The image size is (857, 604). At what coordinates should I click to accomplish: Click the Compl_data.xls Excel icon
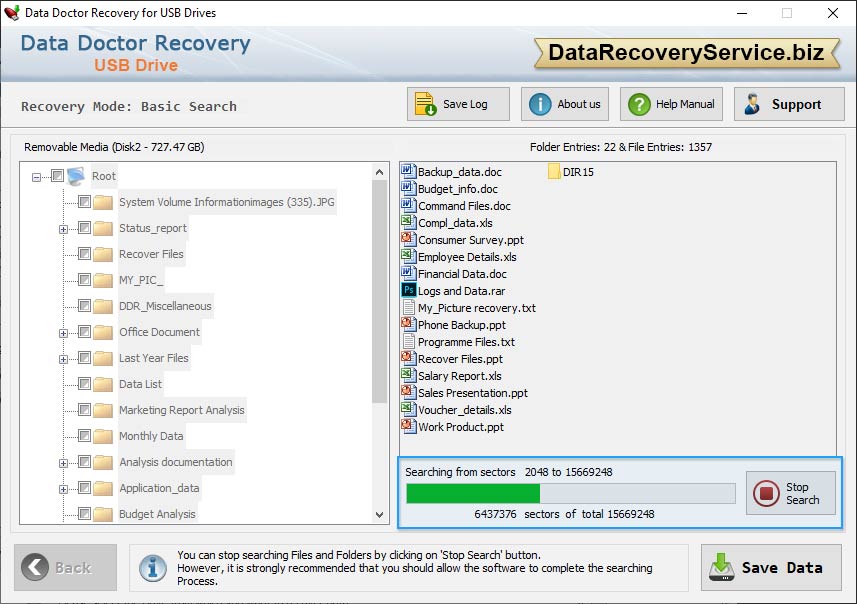(x=408, y=222)
